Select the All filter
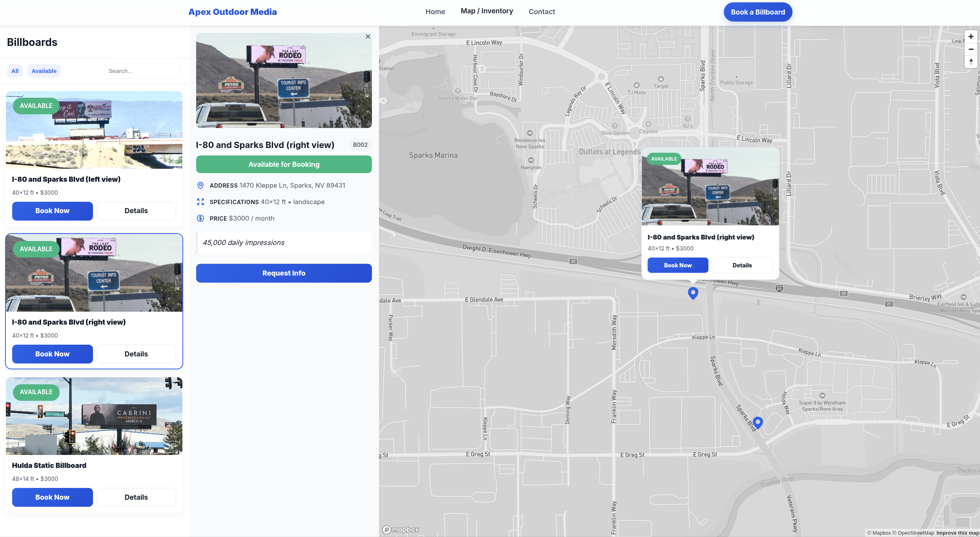980x537 pixels. coord(15,71)
